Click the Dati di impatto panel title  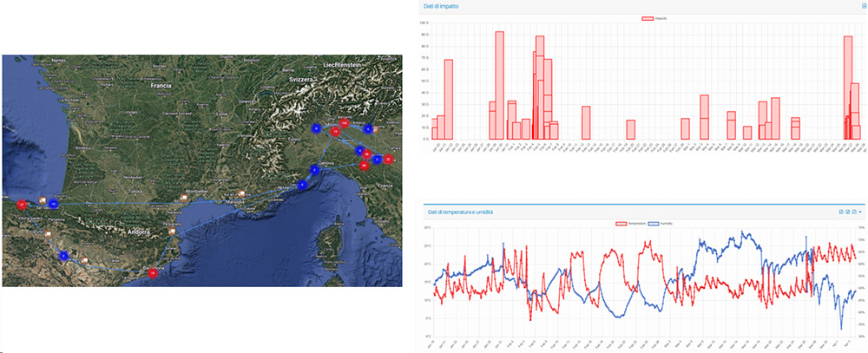coord(442,6)
